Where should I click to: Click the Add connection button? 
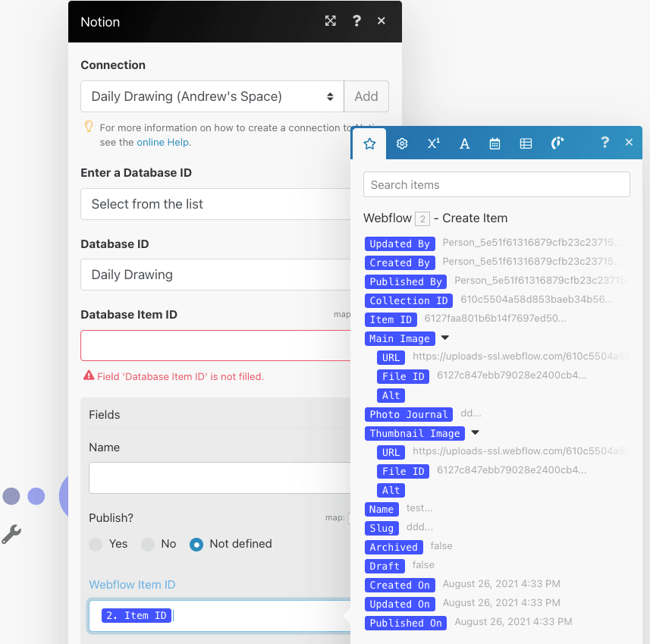[366, 96]
